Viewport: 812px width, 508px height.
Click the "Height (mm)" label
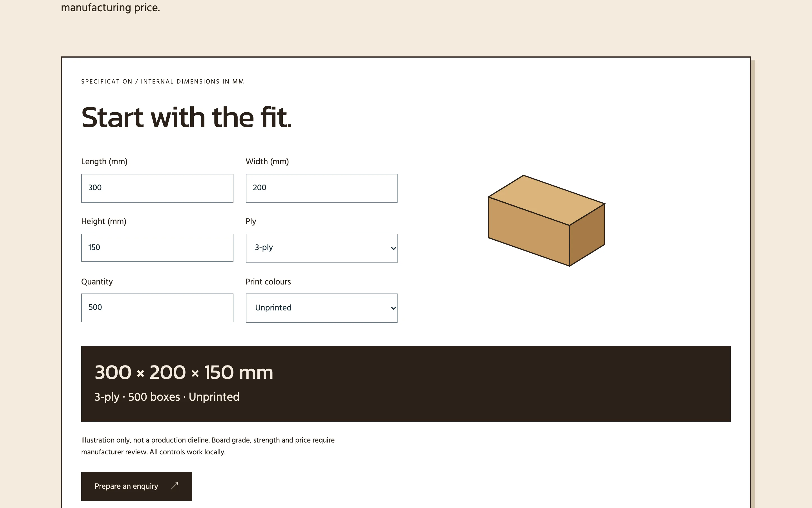point(104,222)
